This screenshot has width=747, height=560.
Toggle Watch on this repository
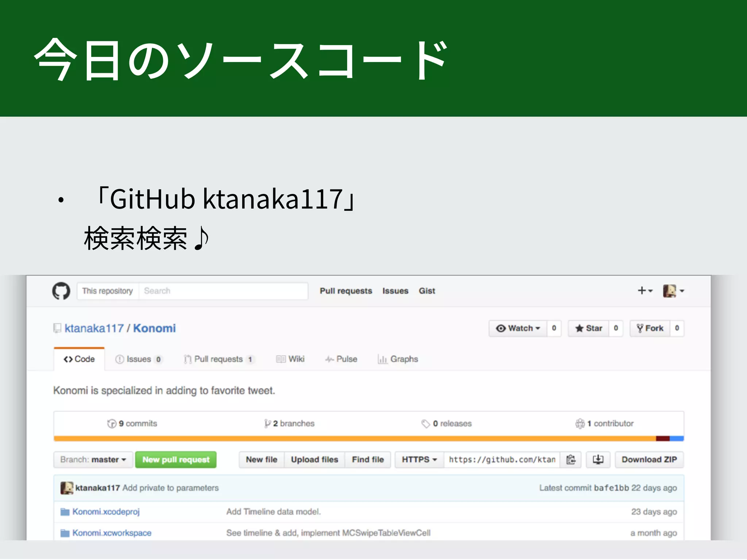(518, 328)
